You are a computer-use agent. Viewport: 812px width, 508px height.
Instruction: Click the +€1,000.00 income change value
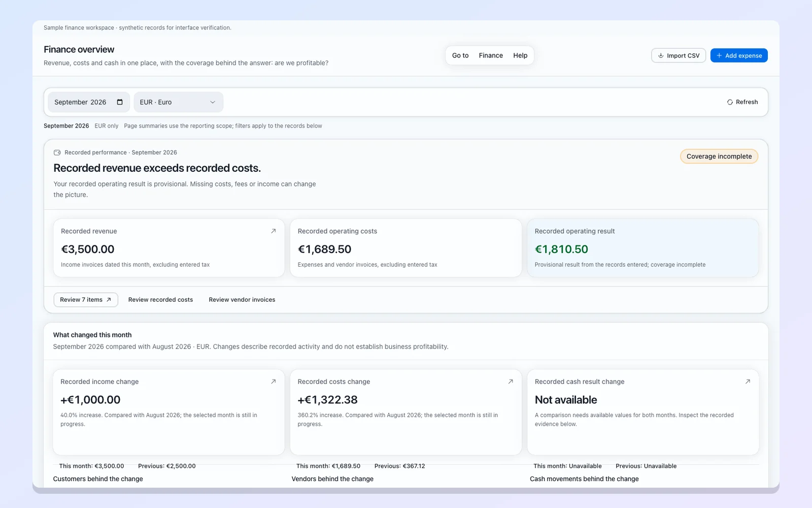tap(90, 400)
